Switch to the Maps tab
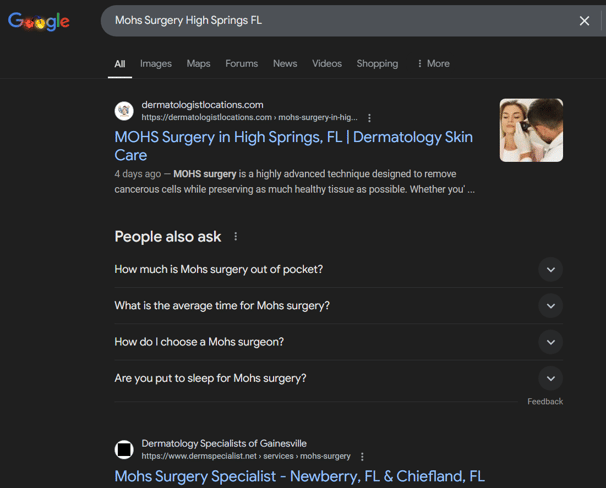606x488 pixels. tap(198, 63)
